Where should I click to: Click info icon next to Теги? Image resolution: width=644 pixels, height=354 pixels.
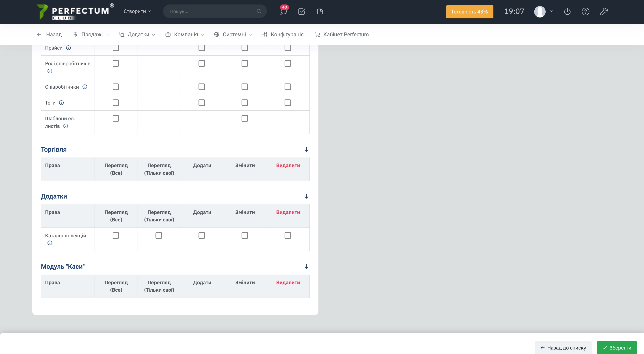point(61,103)
